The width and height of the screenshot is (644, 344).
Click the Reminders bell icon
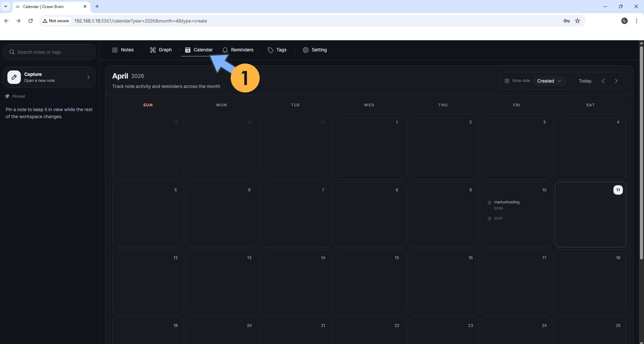point(225,50)
